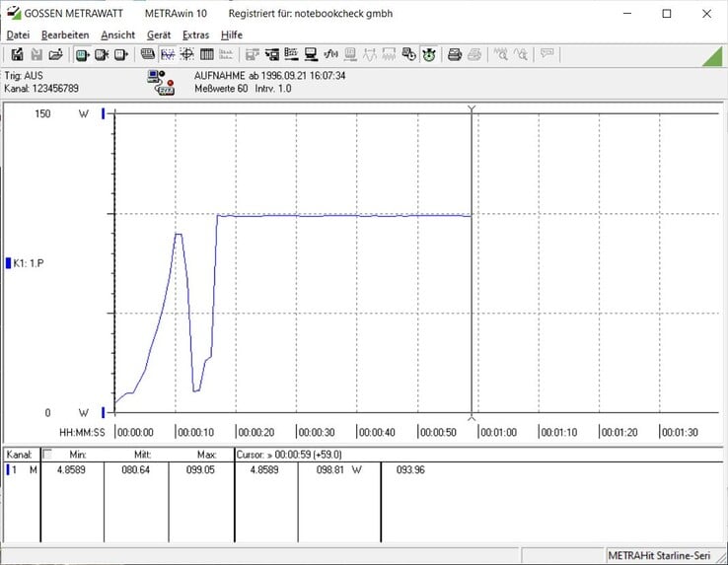Select channel row 1 M in table
The image size is (728, 565).
pyautogui.click(x=23, y=469)
